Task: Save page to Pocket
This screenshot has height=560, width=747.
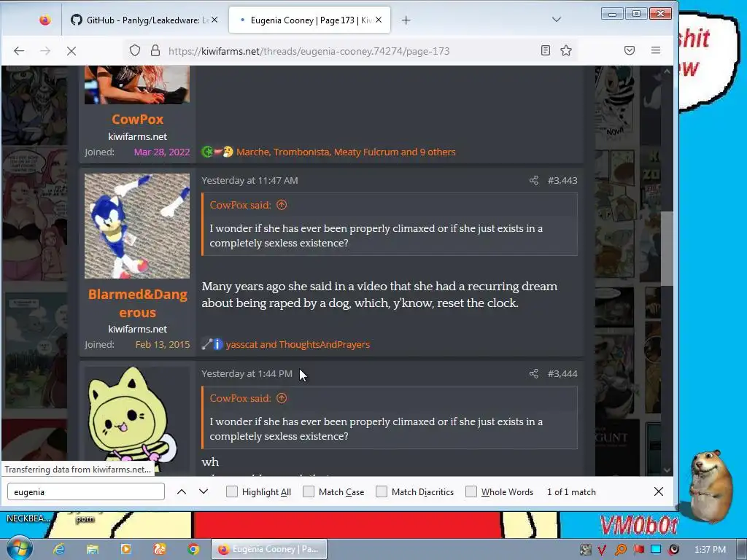Action: [630, 50]
